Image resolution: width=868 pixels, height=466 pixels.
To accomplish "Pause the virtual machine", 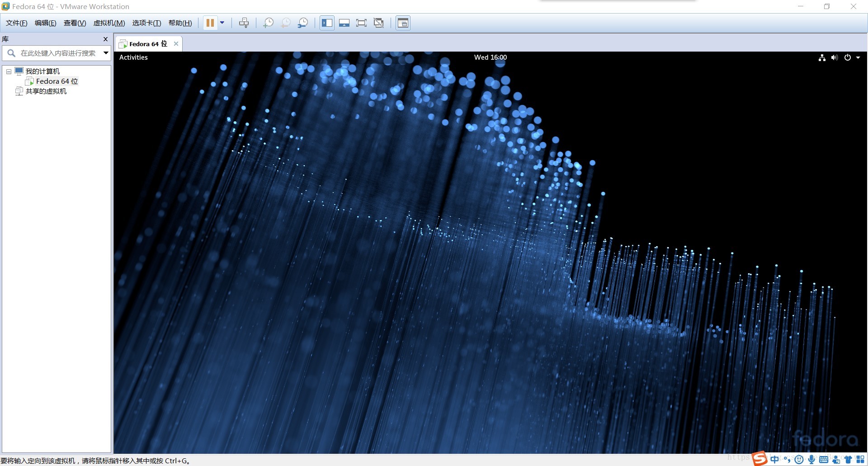I will tap(210, 23).
